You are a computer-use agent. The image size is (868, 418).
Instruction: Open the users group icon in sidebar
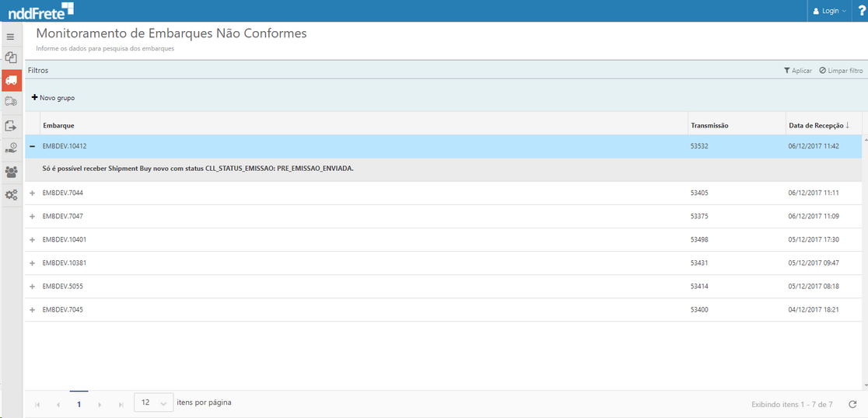coord(11,172)
